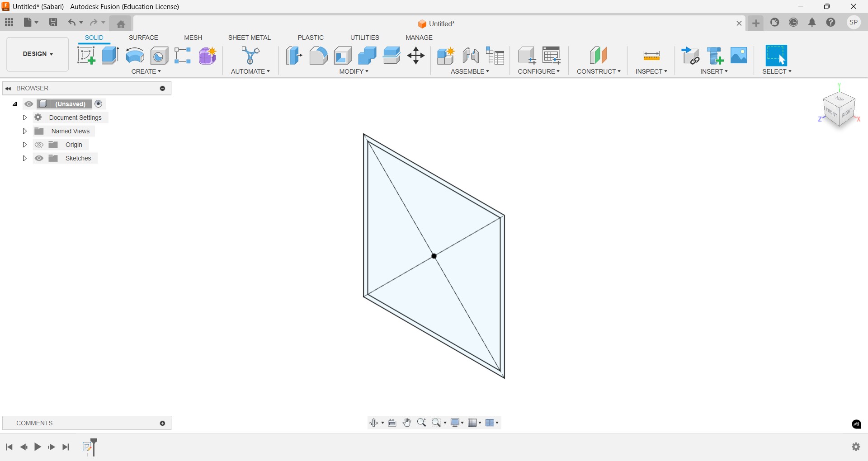
Task: Go to the Home tab icon
Action: [121, 24]
